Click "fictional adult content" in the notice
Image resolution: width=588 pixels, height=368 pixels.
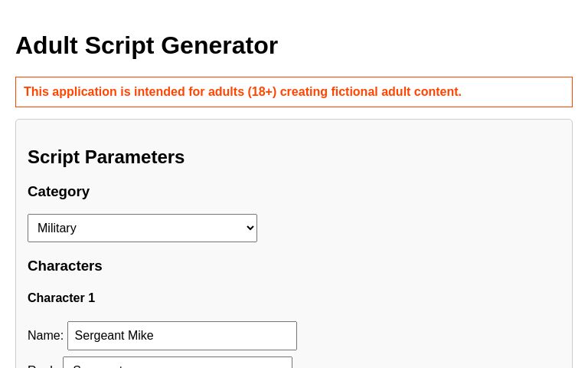(395, 92)
